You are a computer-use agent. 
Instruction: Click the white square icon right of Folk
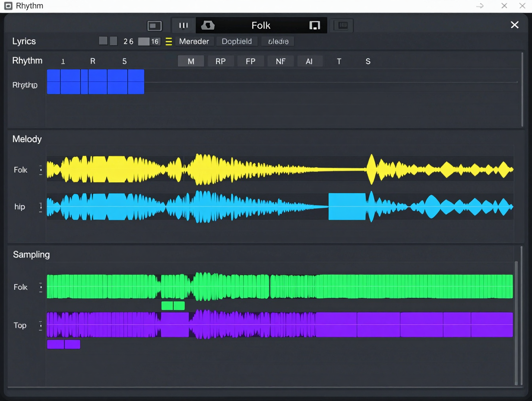pyautogui.click(x=315, y=25)
